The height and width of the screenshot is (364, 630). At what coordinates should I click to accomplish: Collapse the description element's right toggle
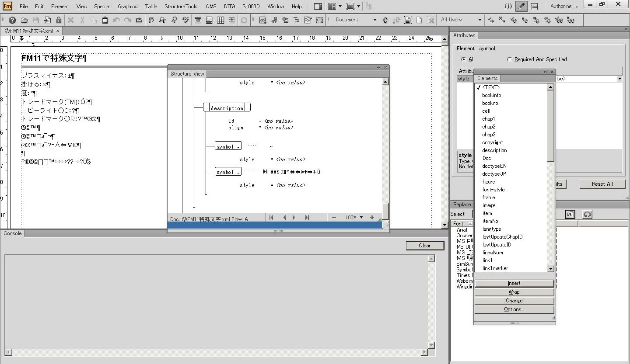click(247, 108)
